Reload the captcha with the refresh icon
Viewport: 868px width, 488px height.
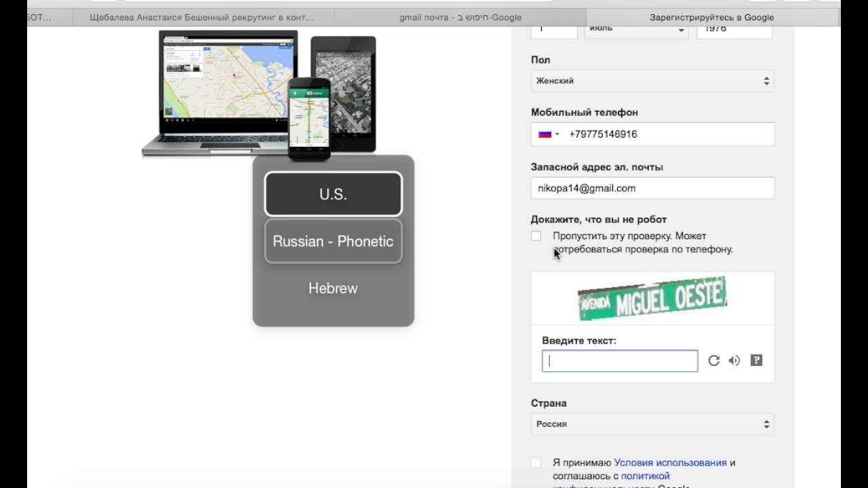click(x=713, y=361)
